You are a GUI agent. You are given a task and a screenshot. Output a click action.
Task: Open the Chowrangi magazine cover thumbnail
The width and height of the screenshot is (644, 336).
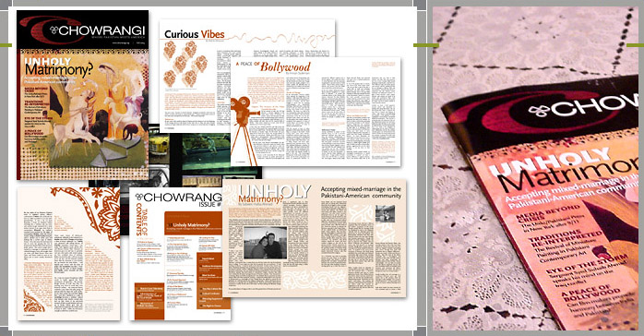(82, 95)
